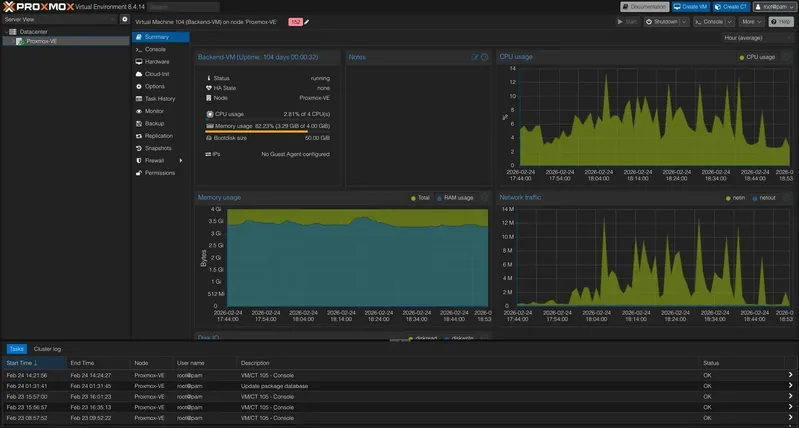Screen dimensions: 799x428
Task: Toggle the netin legend series
Action: coord(735,198)
